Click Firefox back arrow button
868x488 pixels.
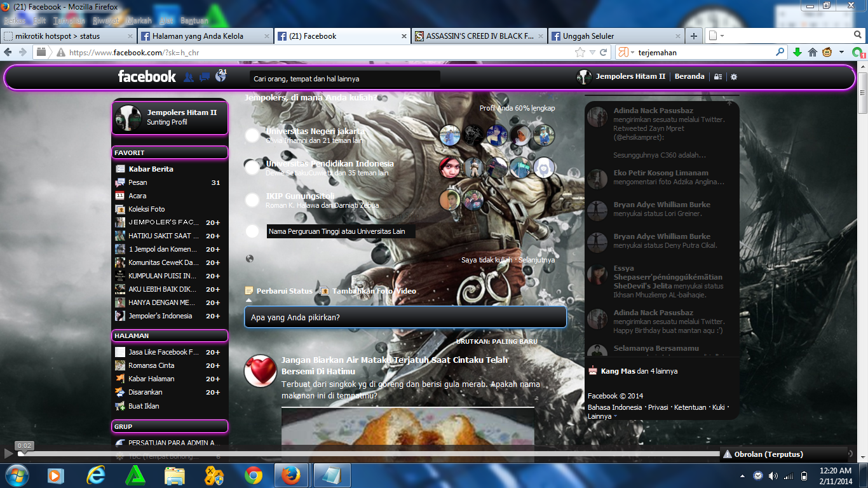pyautogui.click(x=8, y=52)
